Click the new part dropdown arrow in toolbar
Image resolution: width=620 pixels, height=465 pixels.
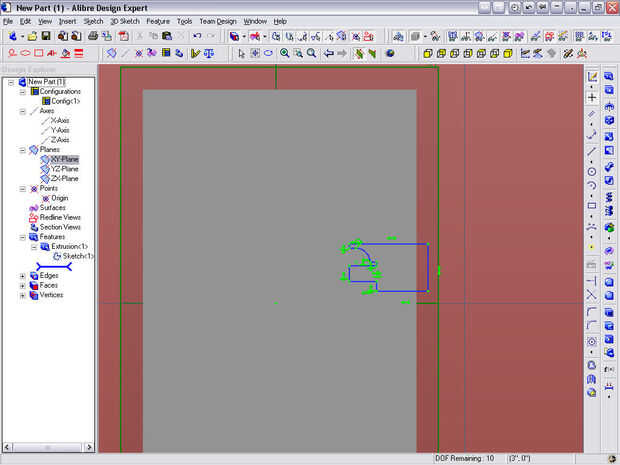coord(23,36)
